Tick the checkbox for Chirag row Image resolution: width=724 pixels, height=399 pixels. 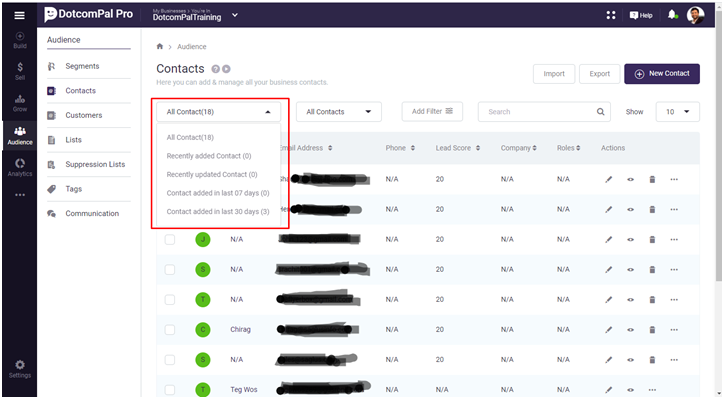click(170, 330)
